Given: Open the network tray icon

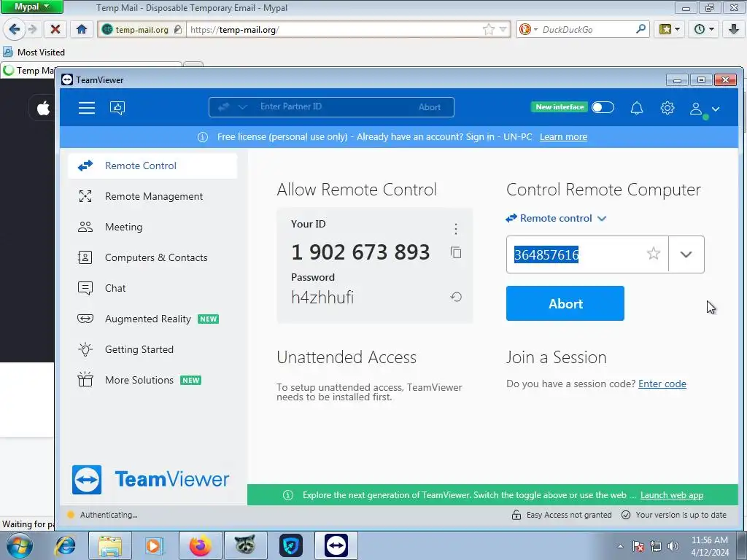Looking at the screenshot, I should point(656,546).
